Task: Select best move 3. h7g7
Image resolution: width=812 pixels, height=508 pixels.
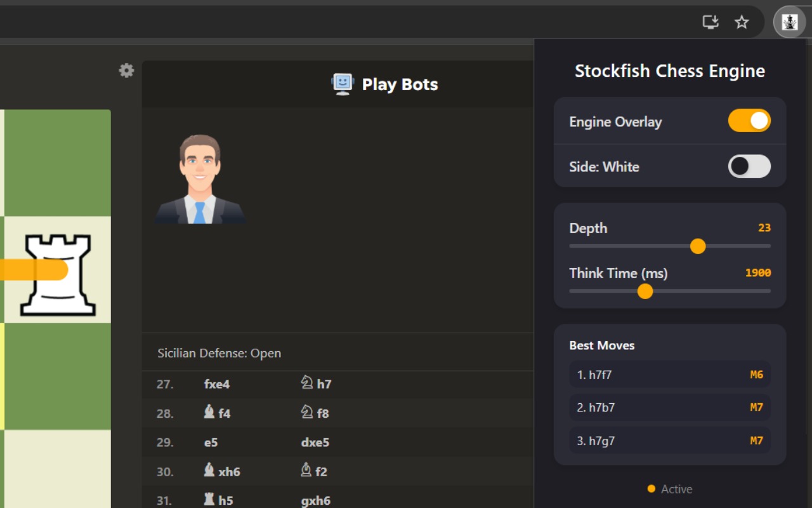Action: [x=670, y=440]
